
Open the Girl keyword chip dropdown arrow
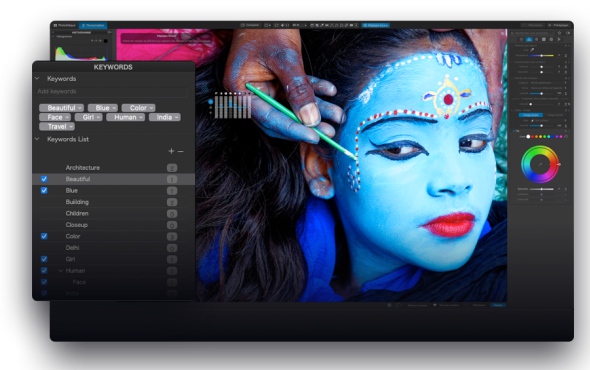click(98, 117)
